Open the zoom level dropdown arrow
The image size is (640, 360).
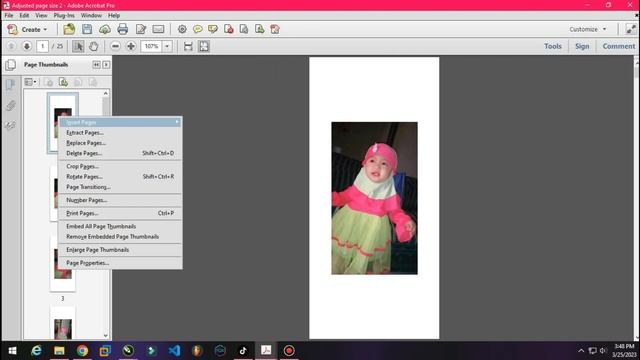pyautogui.click(x=167, y=46)
